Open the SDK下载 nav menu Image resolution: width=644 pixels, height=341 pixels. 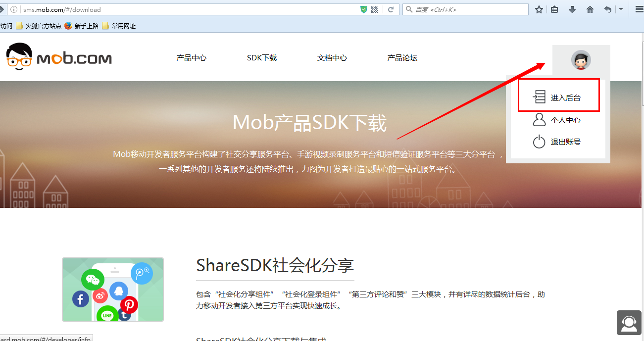262,58
